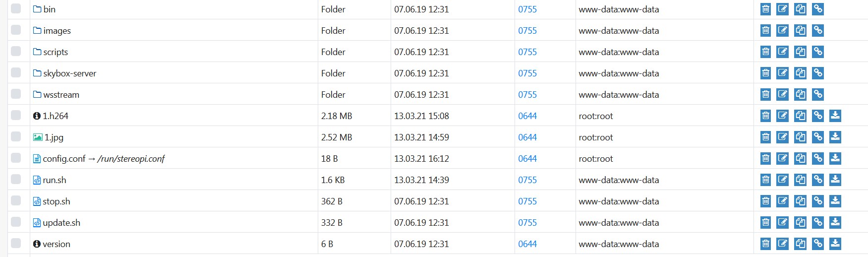Image resolution: width=868 pixels, height=257 pixels.
Task: Get direct link for skybox-server folder
Action: (818, 73)
